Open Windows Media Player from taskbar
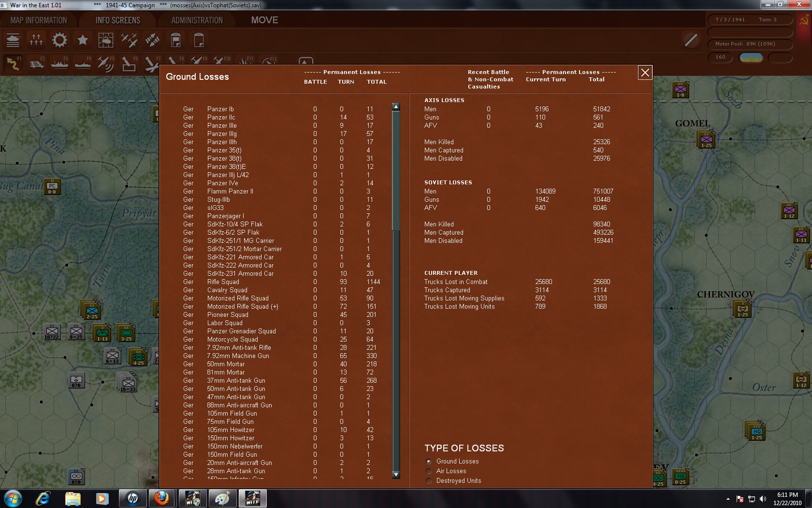The height and width of the screenshot is (508, 812). pyautogui.click(x=102, y=498)
